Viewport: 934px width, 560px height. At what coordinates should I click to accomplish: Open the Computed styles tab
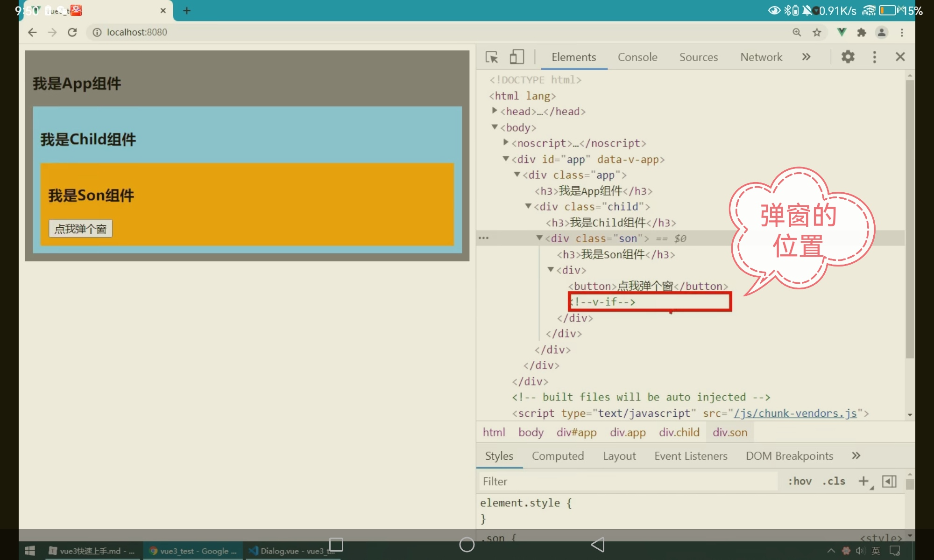pyautogui.click(x=558, y=456)
